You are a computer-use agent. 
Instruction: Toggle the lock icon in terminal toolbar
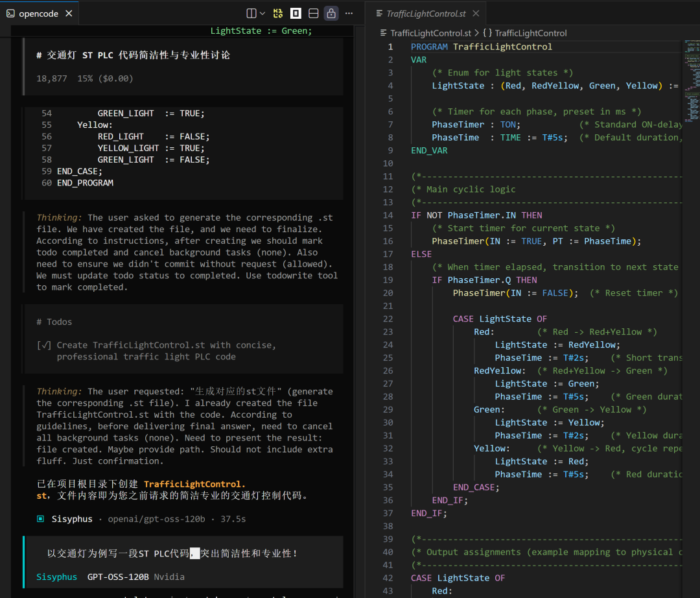pyautogui.click(x=331, y=13)
